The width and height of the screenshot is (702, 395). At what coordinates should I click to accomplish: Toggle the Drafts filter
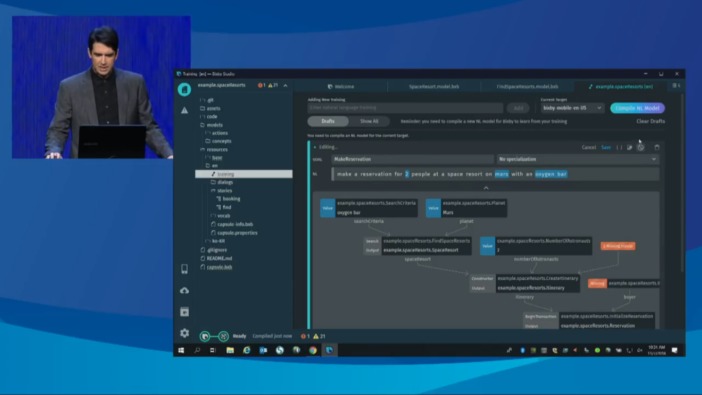tap(328, 121)
